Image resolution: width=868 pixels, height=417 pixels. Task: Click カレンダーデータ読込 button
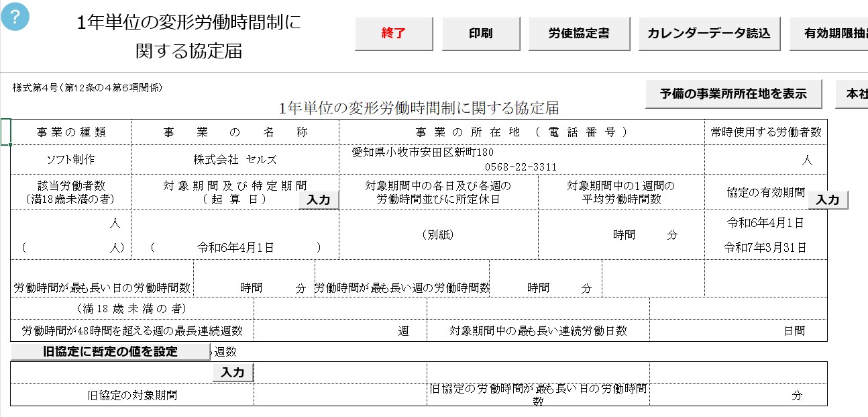(x=709, y=33)
